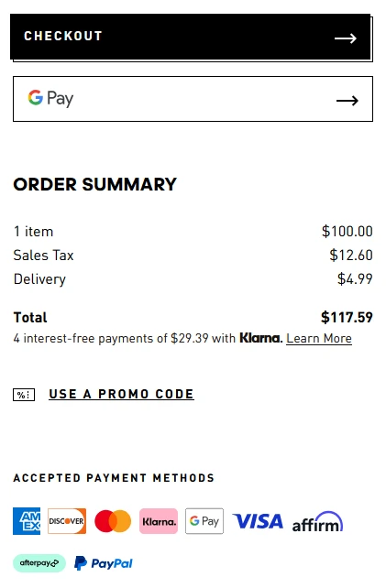This screenshot has height=588, width=386.
Task: Click the Order Summary heading
Action: click(95, 184)
